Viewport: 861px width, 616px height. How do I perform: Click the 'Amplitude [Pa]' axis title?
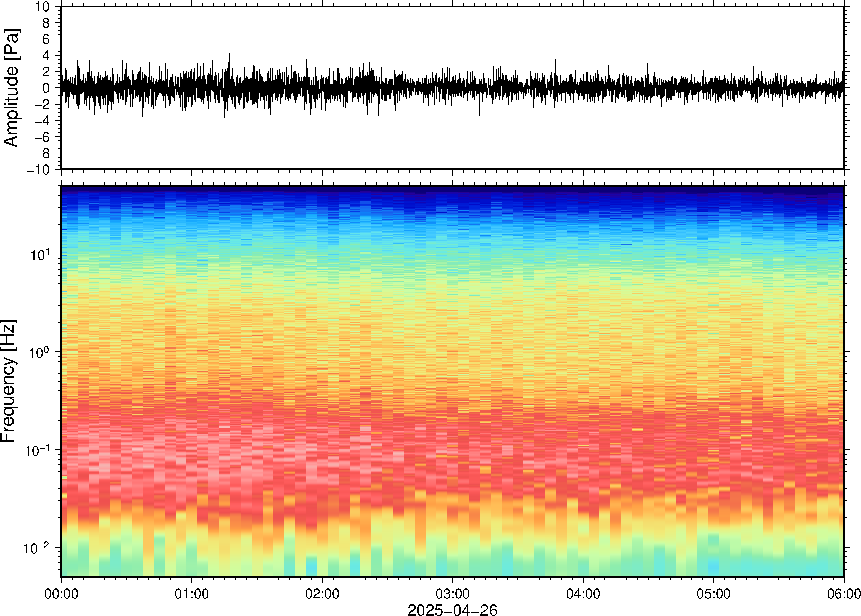(11, 87)
